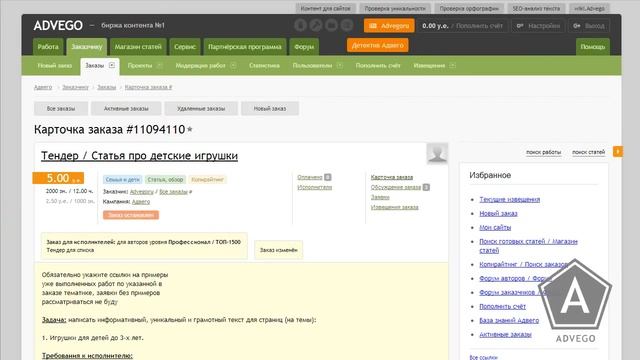Screen dimensions: 640x360
Task: Open the Тендер / Статья про детские игрушки title
Action: [139, 156]
